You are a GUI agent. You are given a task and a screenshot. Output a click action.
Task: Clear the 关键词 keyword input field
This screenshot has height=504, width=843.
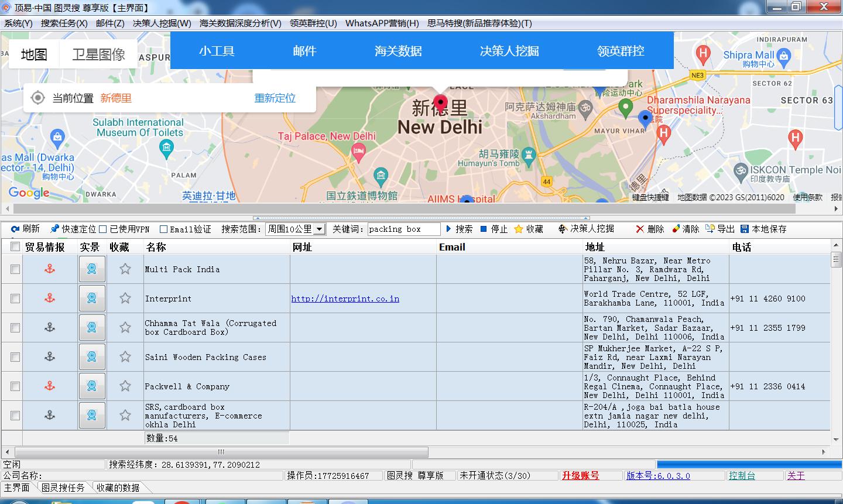click(x=403, y=229)
